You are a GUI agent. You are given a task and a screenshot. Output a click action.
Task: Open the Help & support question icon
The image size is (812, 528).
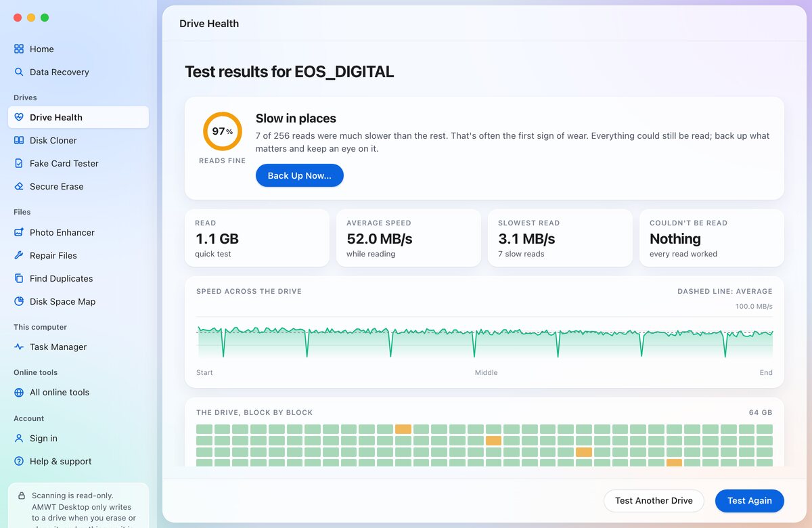click(19, 461)
